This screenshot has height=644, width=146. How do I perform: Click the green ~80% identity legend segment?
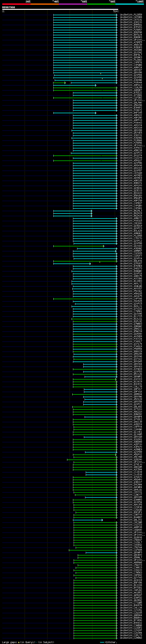[101, 4]
